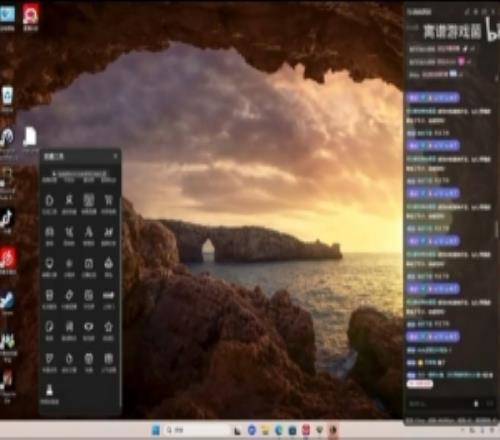The width and height of the screenshot is (500, 440).
Task: Open the Recycle Bin desktop icon
Action: (x=7, y=96)
